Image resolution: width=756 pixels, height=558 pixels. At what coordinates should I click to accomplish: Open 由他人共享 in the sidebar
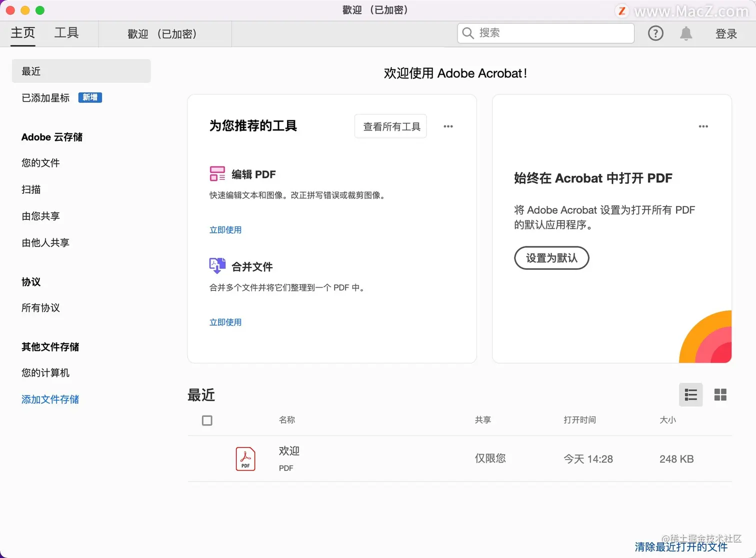tap(45, 243)
